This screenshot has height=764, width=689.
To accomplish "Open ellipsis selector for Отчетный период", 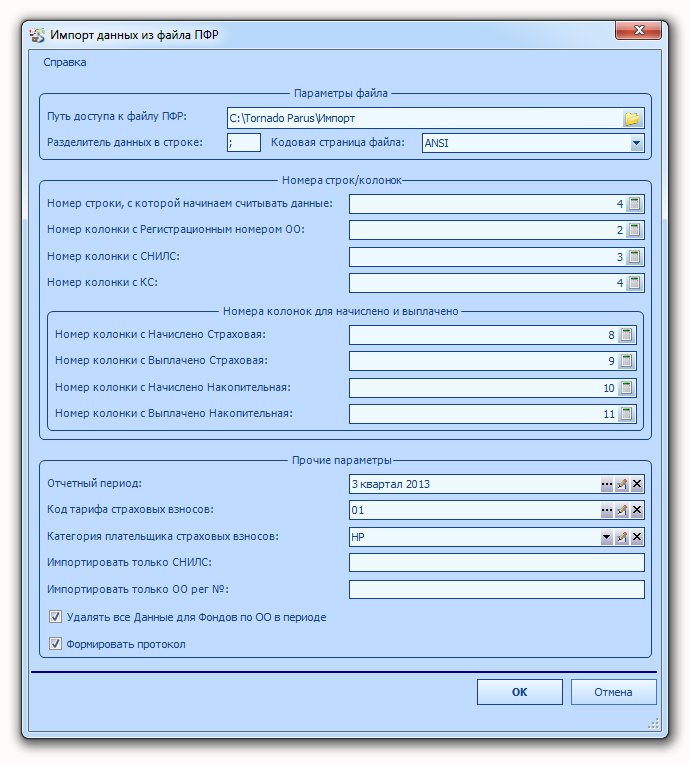I will tap(606, 484).
